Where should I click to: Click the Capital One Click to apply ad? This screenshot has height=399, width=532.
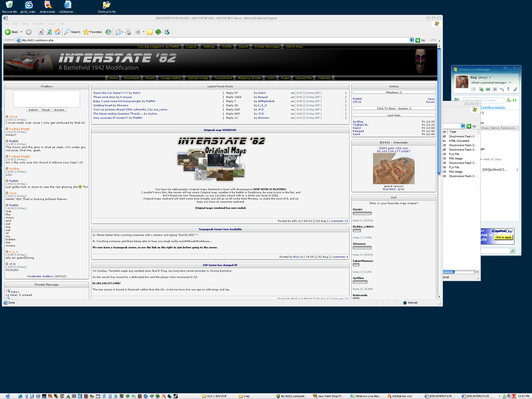click(x=503, y=237)
